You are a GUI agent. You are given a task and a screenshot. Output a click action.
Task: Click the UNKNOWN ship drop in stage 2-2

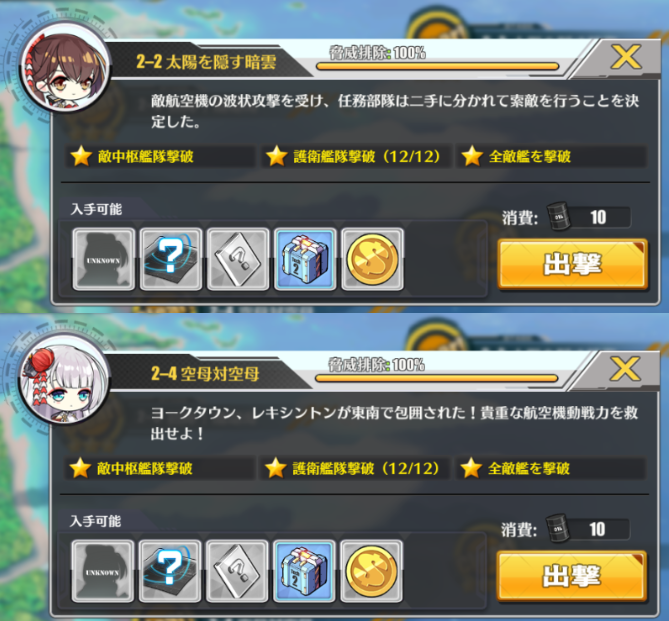[104, 259]
